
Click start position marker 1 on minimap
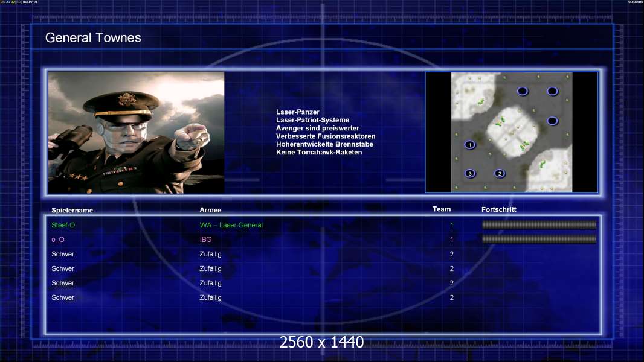[470, 145]
